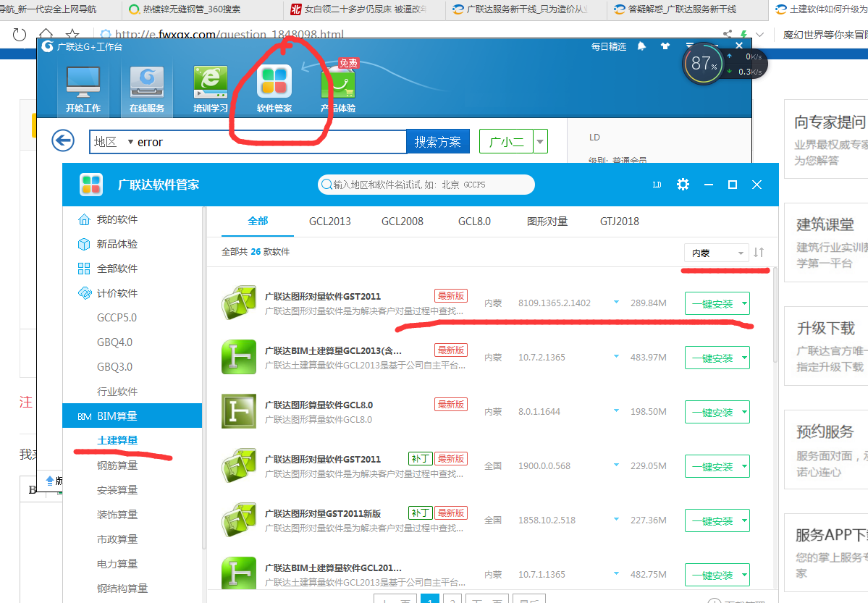The height and width of the screenshot is (603, 868).
Task: Select 钢筋算量 in sidebar
Action: (x=117, y=465)
